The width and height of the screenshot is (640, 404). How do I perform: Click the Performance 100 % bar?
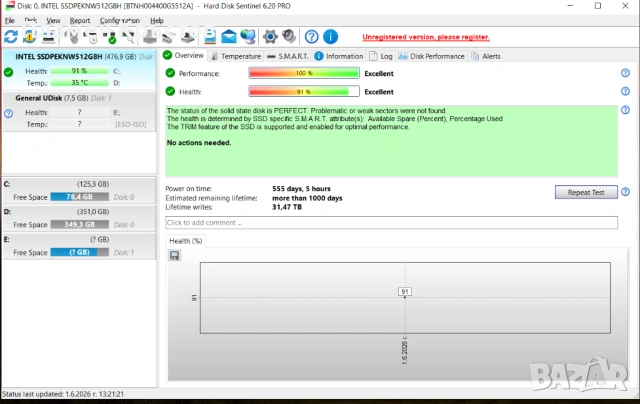click(304, 73)
